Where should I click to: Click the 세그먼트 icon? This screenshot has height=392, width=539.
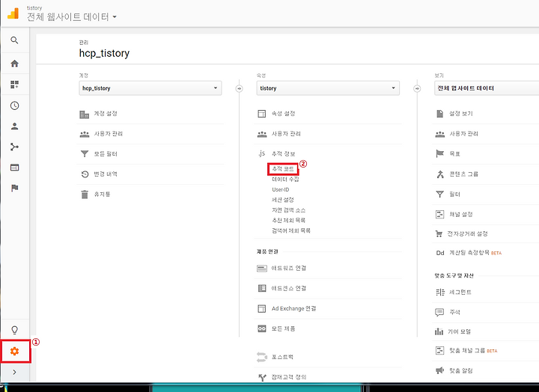[x=440, y=293]
